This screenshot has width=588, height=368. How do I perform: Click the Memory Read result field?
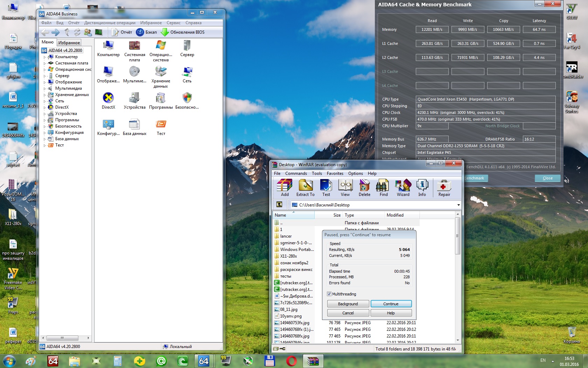[432, 29]
